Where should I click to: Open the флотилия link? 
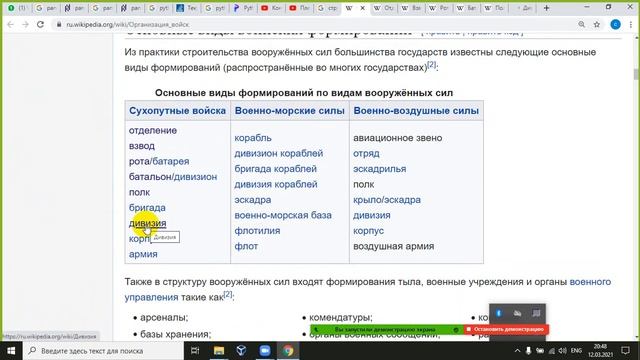click(258, 231)
